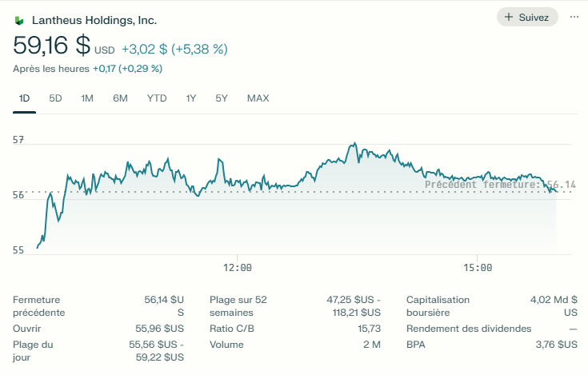Image resolution: width=588 pixels, height=375 pixels.
Task: Open the 5Y chart range
Action: 222,98
